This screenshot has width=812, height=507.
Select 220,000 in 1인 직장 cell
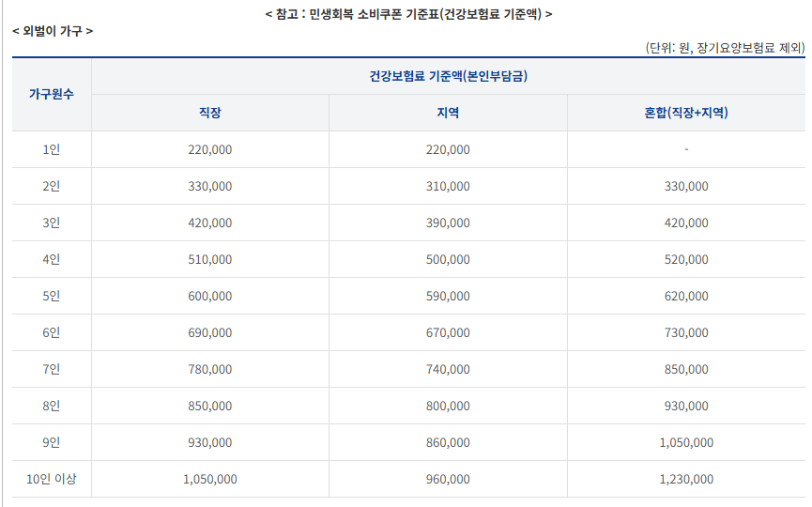209,149
